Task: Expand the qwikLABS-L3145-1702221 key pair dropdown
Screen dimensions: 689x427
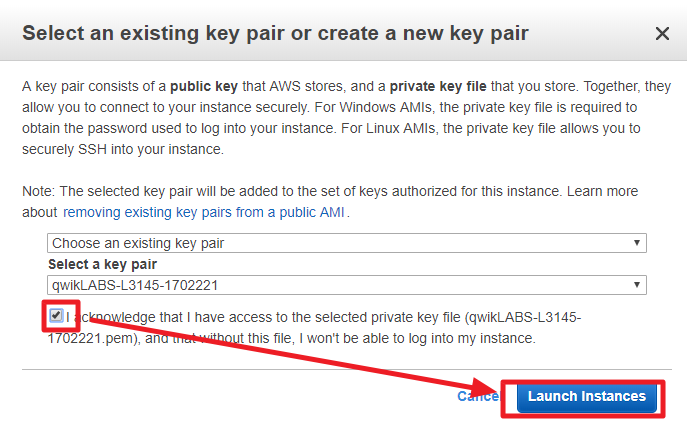Action: click(347, 285)
